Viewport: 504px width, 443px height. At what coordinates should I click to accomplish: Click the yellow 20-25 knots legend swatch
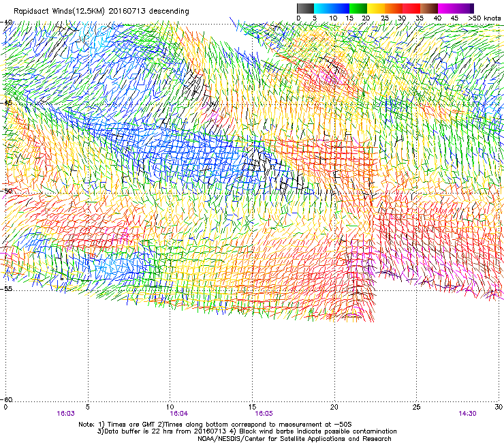pyautogui.click(x=376, y=8)
